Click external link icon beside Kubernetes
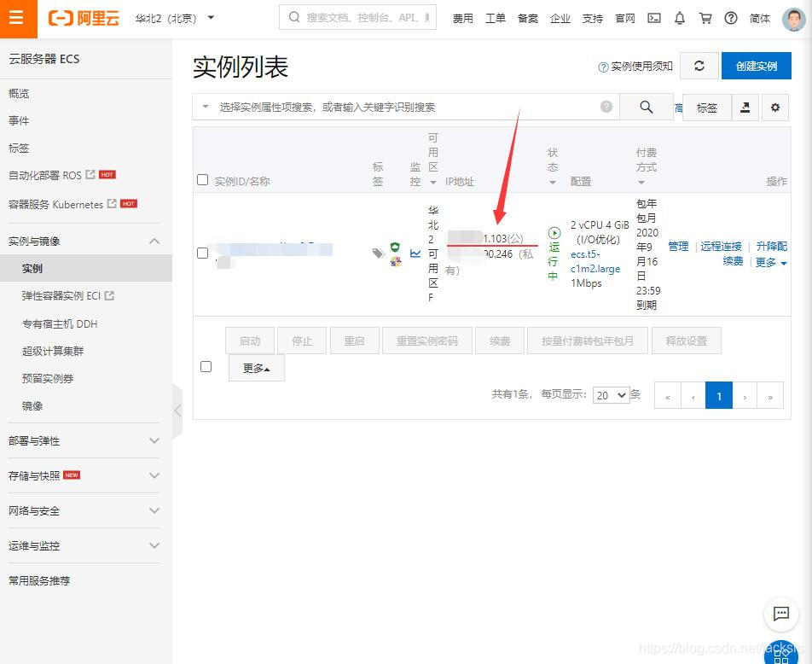Image resolution: width=812 pixels, height=664 pixels. click(x=112, y=204)
